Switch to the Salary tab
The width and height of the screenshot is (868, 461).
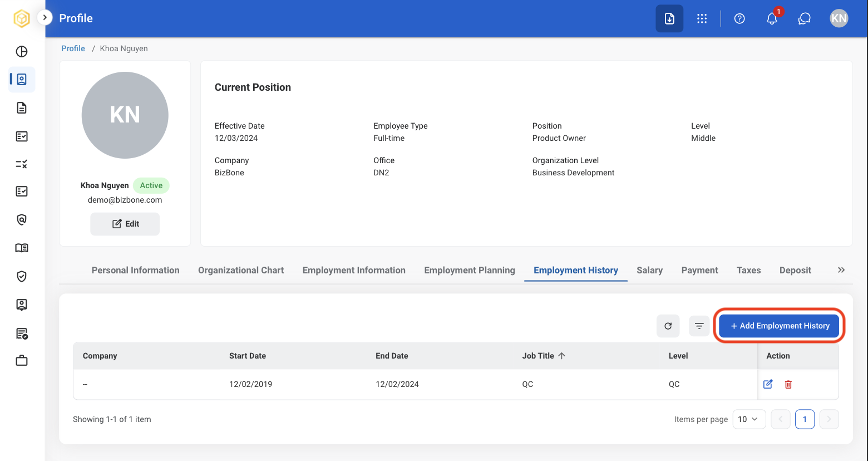click(649, 270)
